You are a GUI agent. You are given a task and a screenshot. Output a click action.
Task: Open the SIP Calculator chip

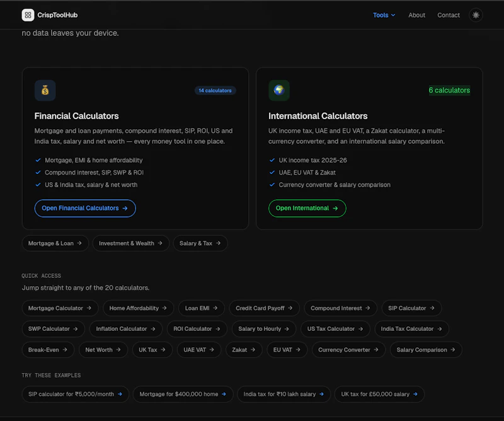point(411,308)
